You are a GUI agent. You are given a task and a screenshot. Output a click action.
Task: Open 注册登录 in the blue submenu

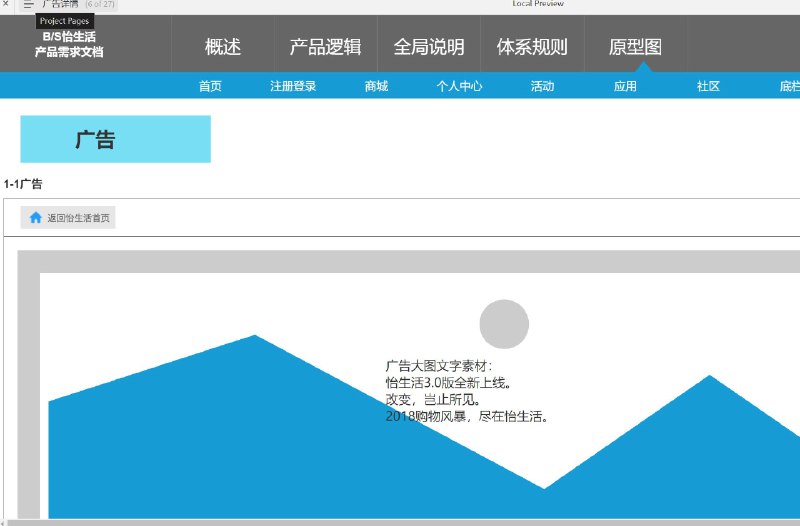pyautogui.click(x=293, y=86)
